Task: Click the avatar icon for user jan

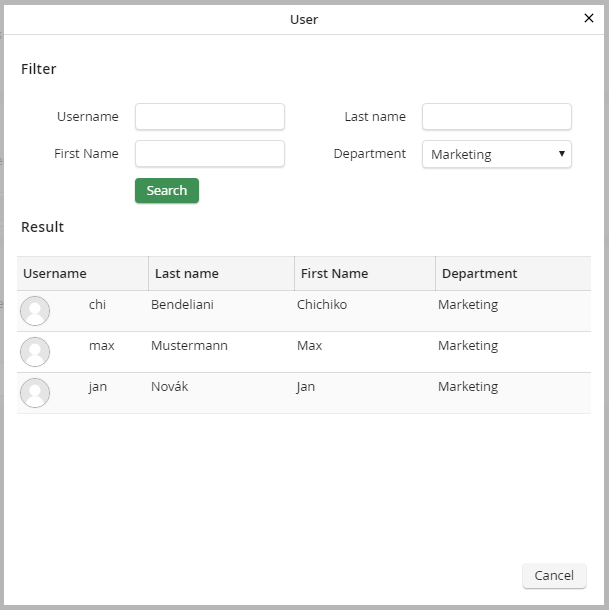Action: point(35,393)
